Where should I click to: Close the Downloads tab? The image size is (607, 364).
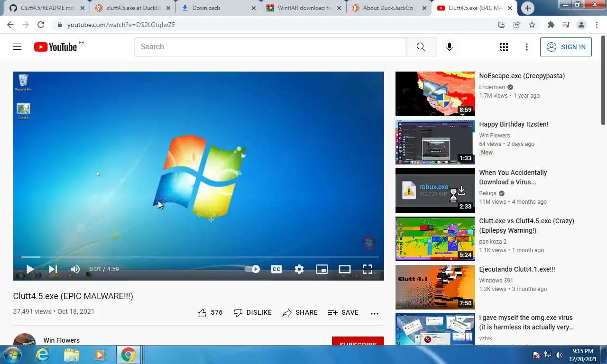coord(254,8)
